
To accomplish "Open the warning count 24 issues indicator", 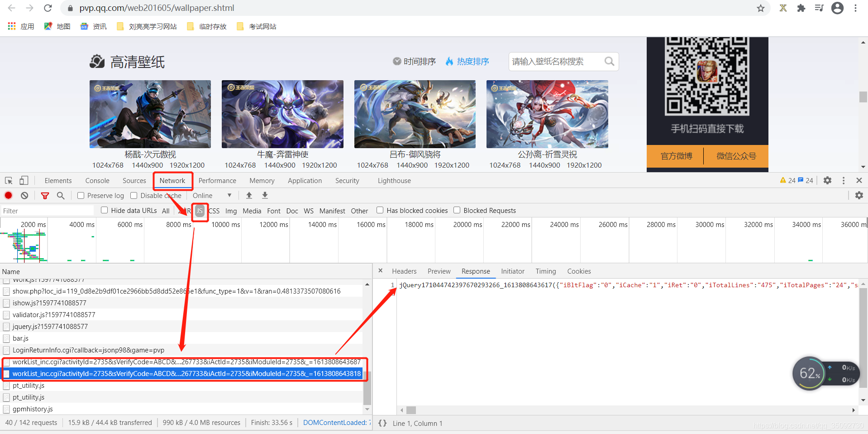I will [787, 180].
